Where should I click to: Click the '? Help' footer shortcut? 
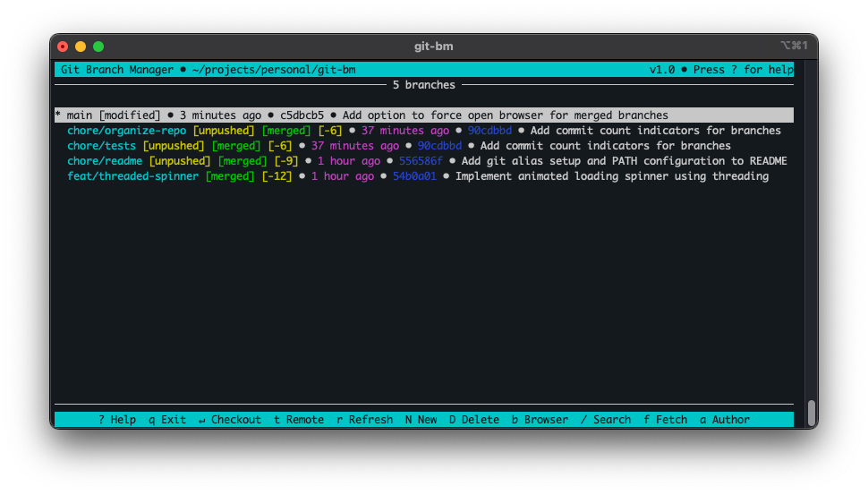click(x=117, y=420)
